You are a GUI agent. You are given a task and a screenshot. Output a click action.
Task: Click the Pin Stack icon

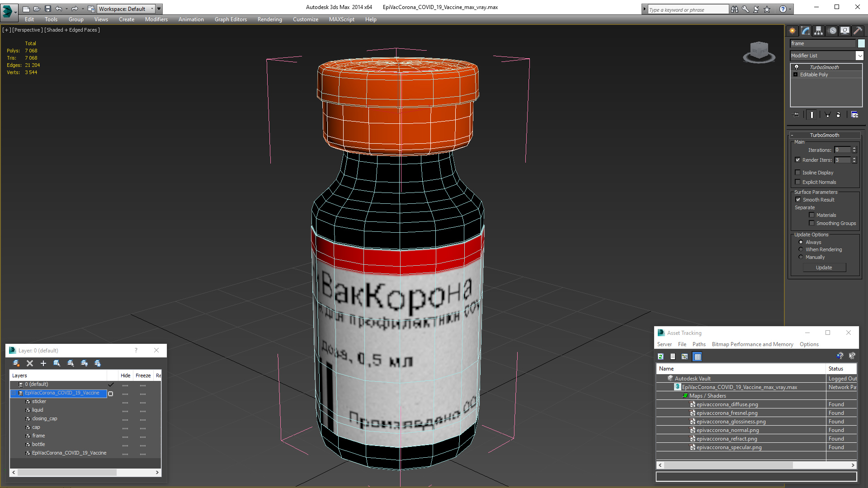tap(796, 115)
